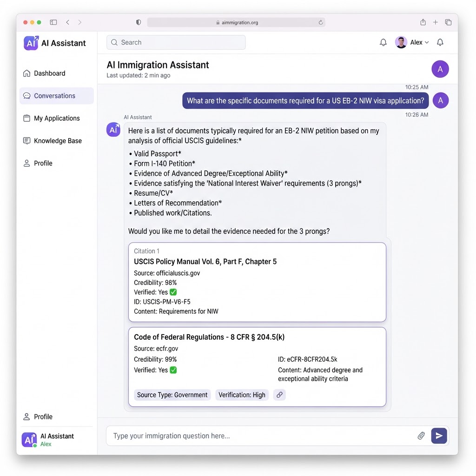476x476 pixels.
Task: Click 'Credibility: 98%' text
Action: [155, 283]
